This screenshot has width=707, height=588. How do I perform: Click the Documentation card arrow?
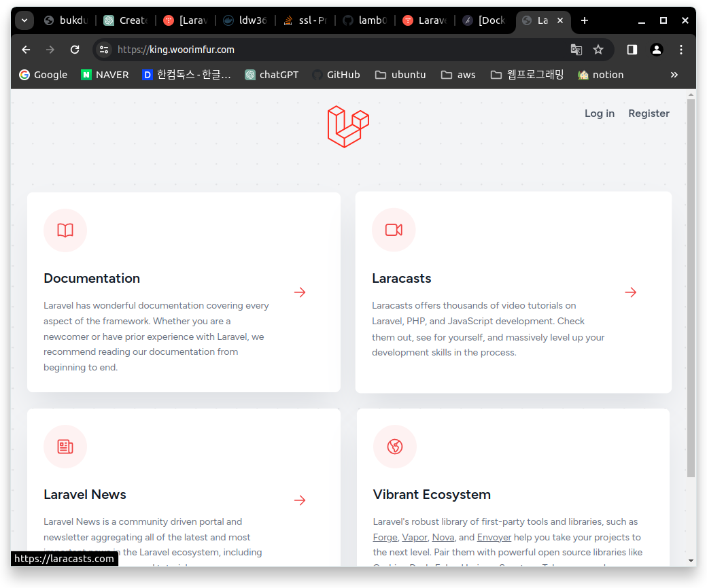click(x=300, y=292)
